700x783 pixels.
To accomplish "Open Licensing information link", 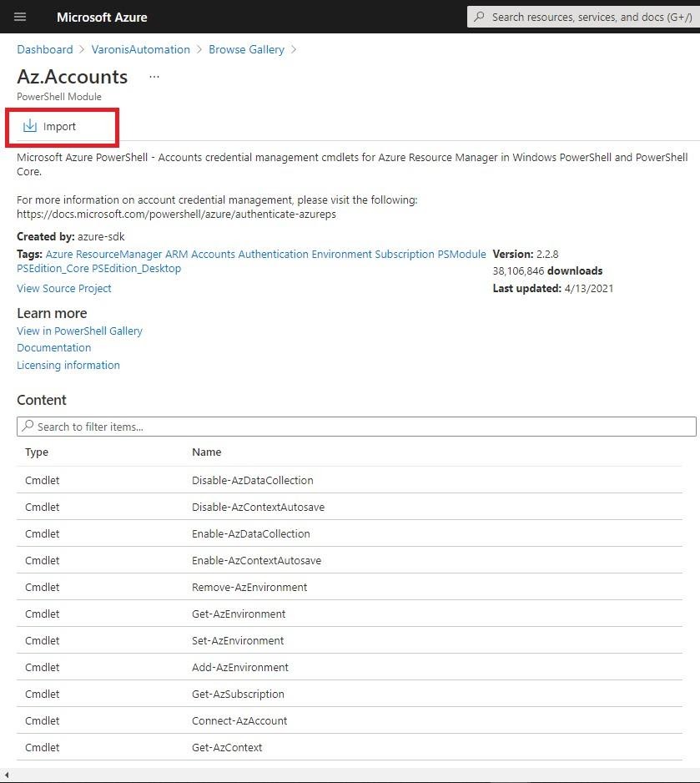I will pyautogui.click(x=68, y=365).
